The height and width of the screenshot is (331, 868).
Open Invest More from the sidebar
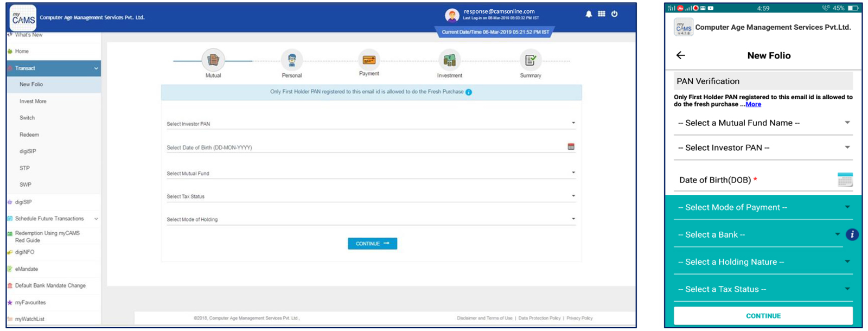(x=33, y=101)
